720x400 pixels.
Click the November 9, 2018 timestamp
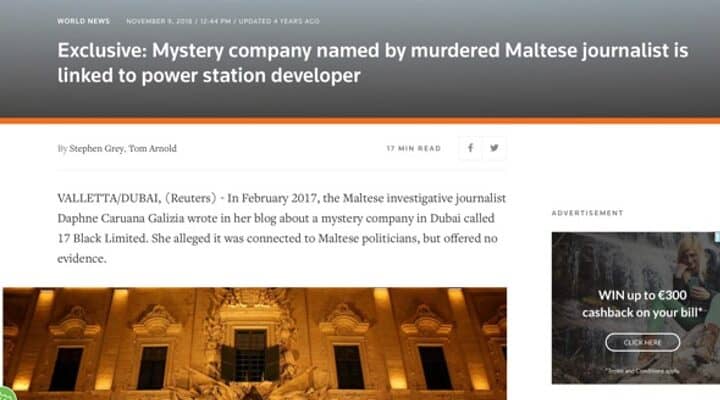pos(159,21)
